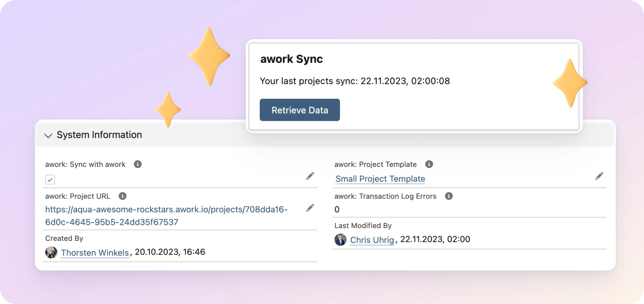The height and width of the screenshot is (304, 644).
Task: Show info for awork Project URL field
Action: click(x=122, y=196)
